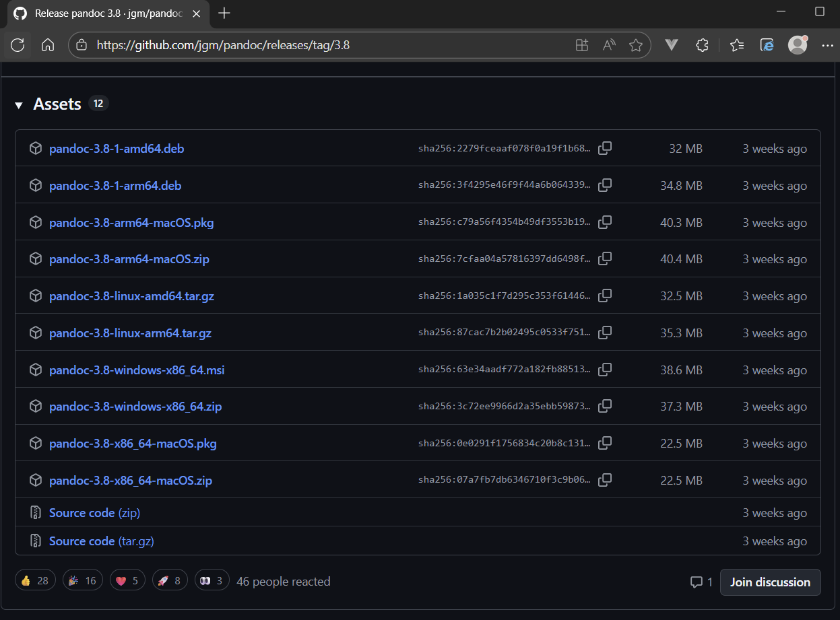The image size is (840, 620).
Task: Click the sha256:07a7fb7db6346710f3c9b06 hash text
Action: point(505,481)
